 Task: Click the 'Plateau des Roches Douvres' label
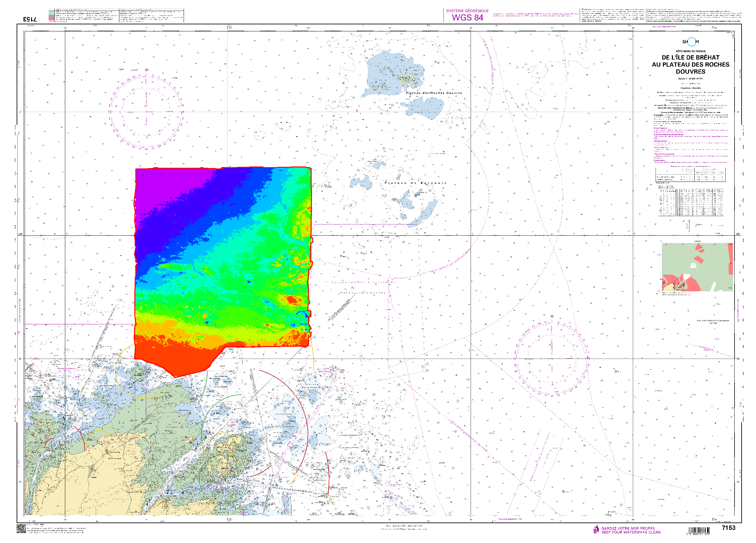[434, 93]
